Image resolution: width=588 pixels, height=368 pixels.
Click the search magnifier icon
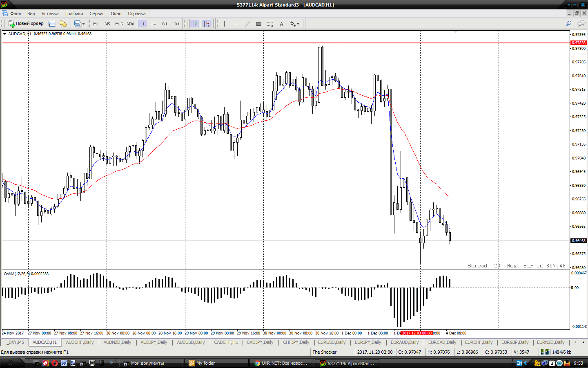[568, 24]
